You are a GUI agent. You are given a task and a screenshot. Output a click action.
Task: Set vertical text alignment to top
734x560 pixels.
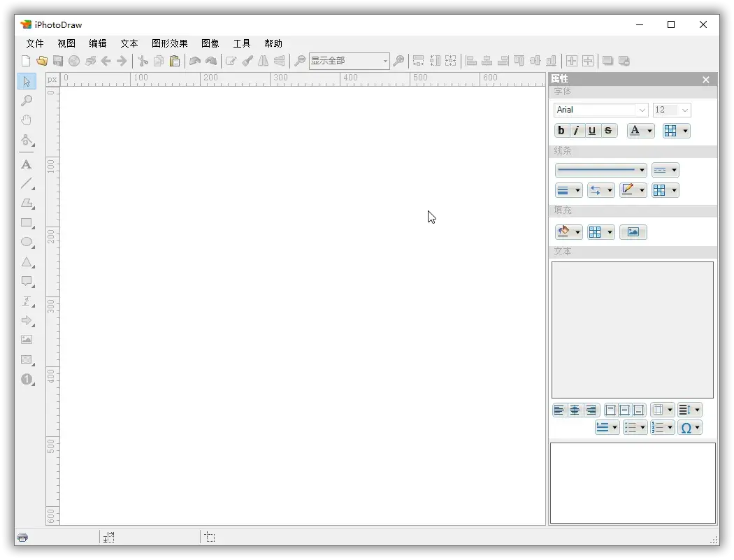click(x=610, y=410)
